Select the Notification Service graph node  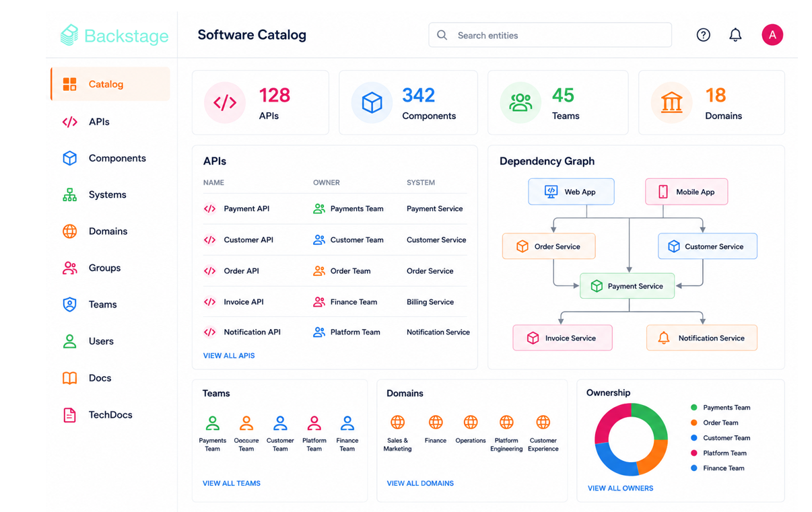[702, 338]
